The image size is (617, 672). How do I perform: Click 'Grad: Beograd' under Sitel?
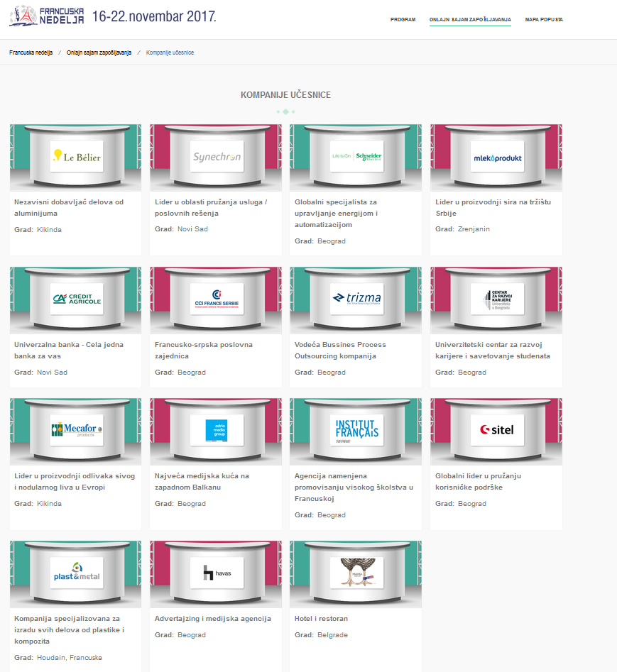[x=461, y=504]
